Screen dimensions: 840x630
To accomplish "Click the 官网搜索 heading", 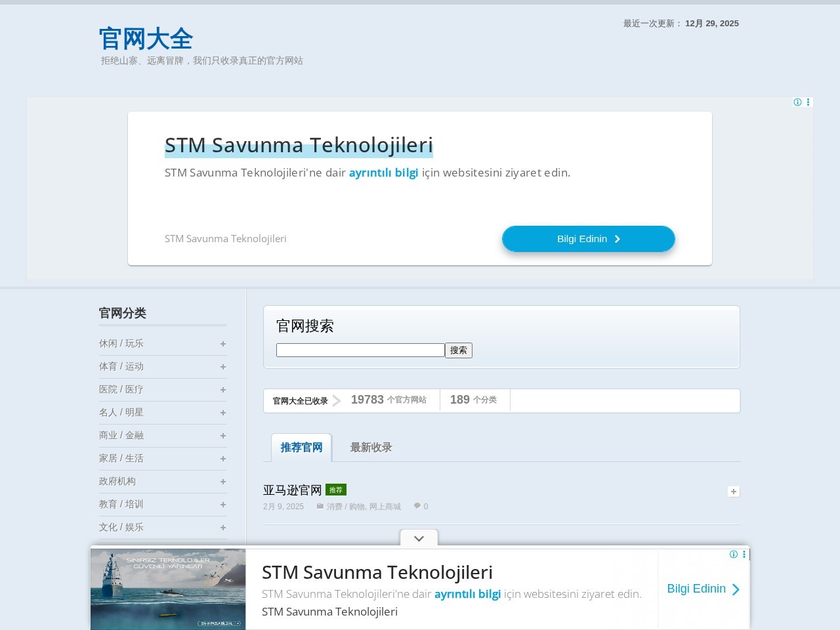I will 305,326.
